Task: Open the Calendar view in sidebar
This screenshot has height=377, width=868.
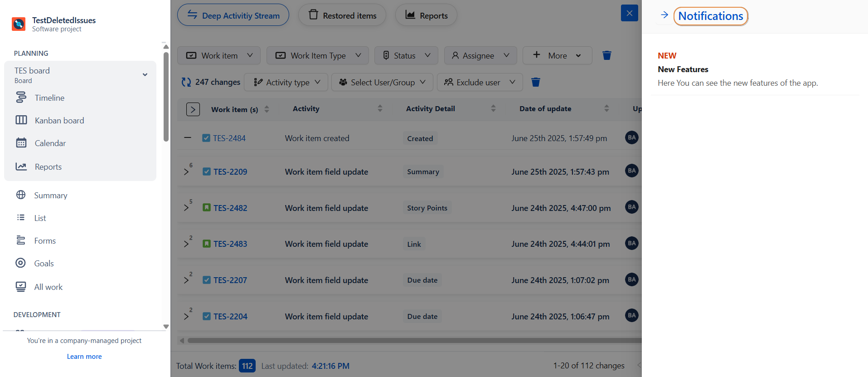Action: tap(50, 143)
